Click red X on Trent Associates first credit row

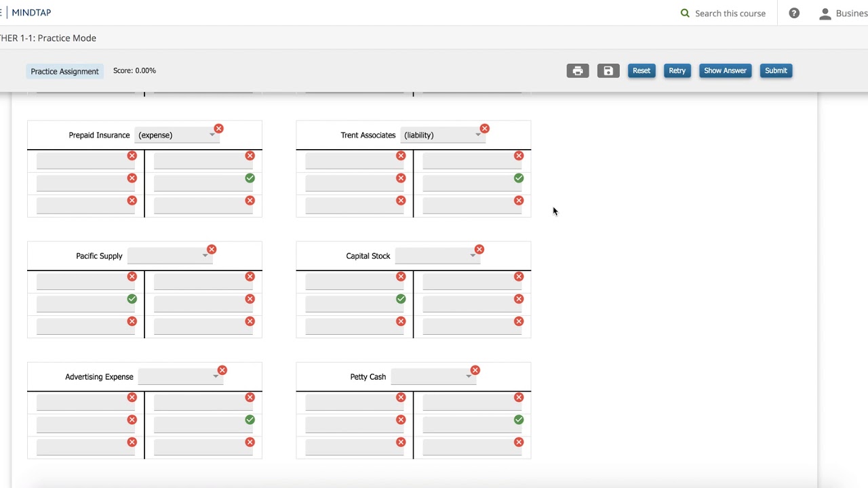(x=519, y=156)
